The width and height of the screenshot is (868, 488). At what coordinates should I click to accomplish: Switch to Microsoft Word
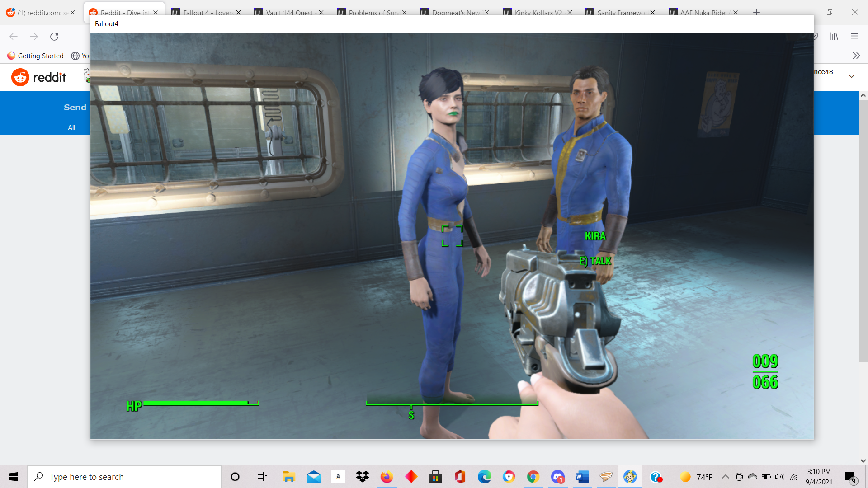(x=582, y=477)
